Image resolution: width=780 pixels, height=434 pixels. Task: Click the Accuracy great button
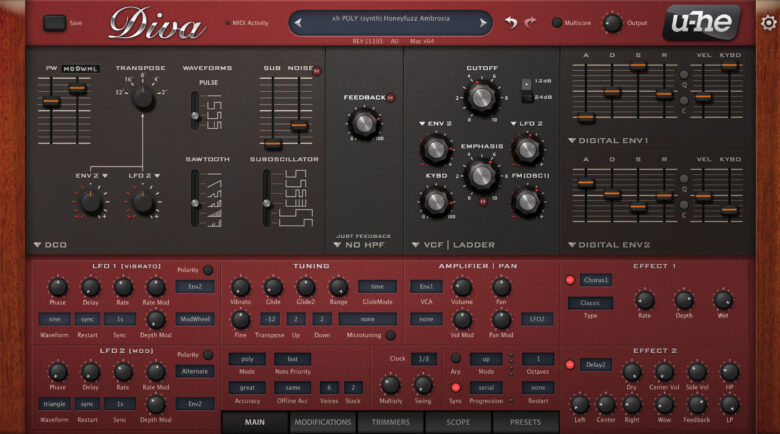tap(247, 388)
